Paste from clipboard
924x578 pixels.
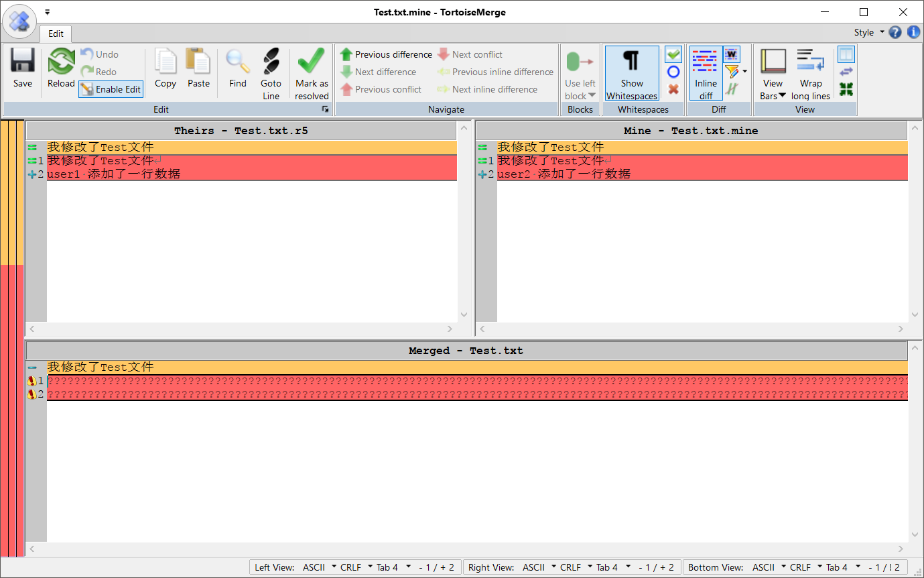198,68
